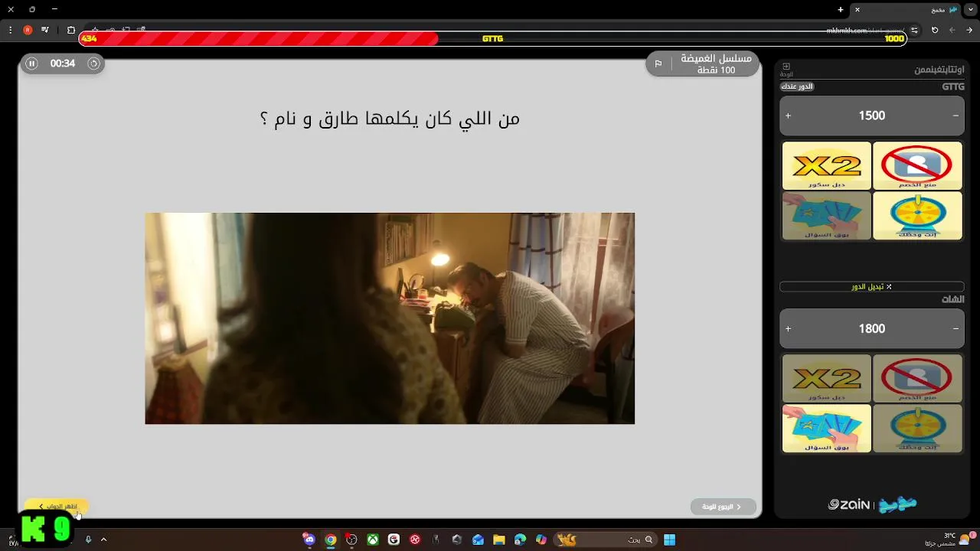Open File Explorer from the taskbar
The height and width of the screenshot is (551, 980).
499,540
